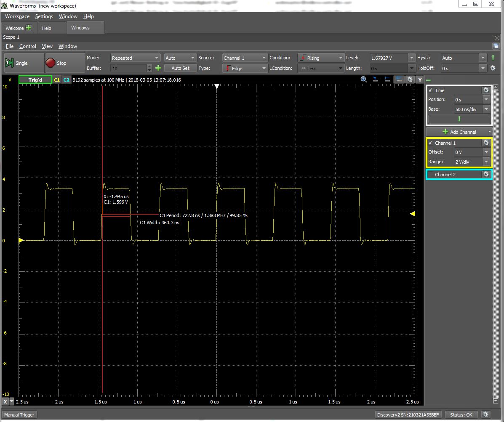This screenshot has height=422, width=504.
Task: Open plot options gear icon
Action: (410, 80)
